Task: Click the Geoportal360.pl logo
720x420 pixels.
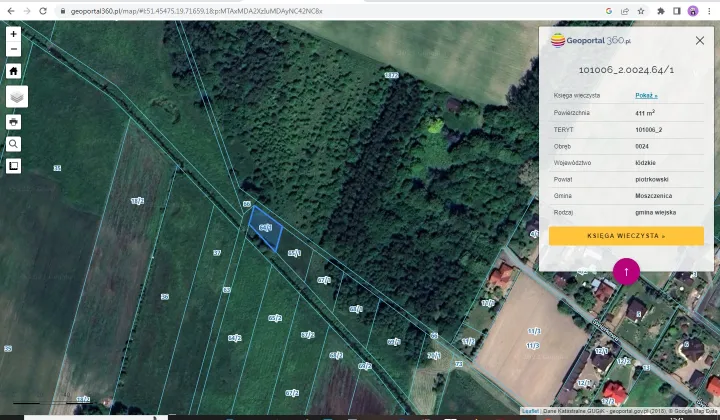Action: pyautogui.click(x=591, y=40)
